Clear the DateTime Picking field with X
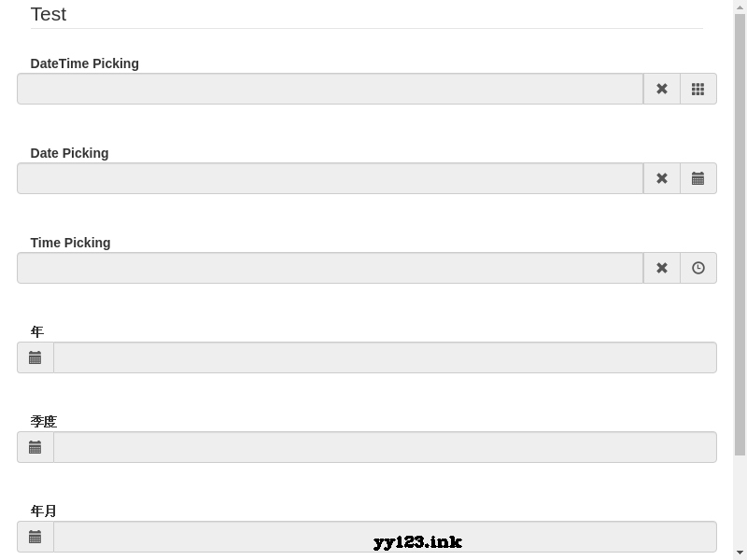This screenshot has width=747, height=560. [662, 89]
